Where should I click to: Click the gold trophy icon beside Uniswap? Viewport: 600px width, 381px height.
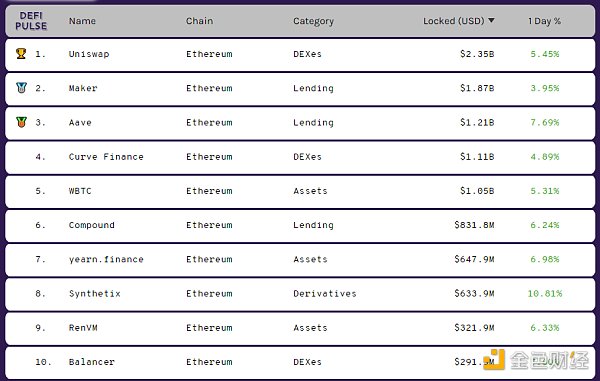21,54
